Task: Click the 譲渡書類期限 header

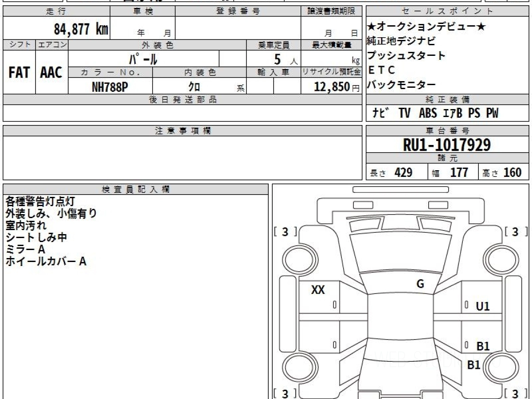Action: (x=331, y=12)
